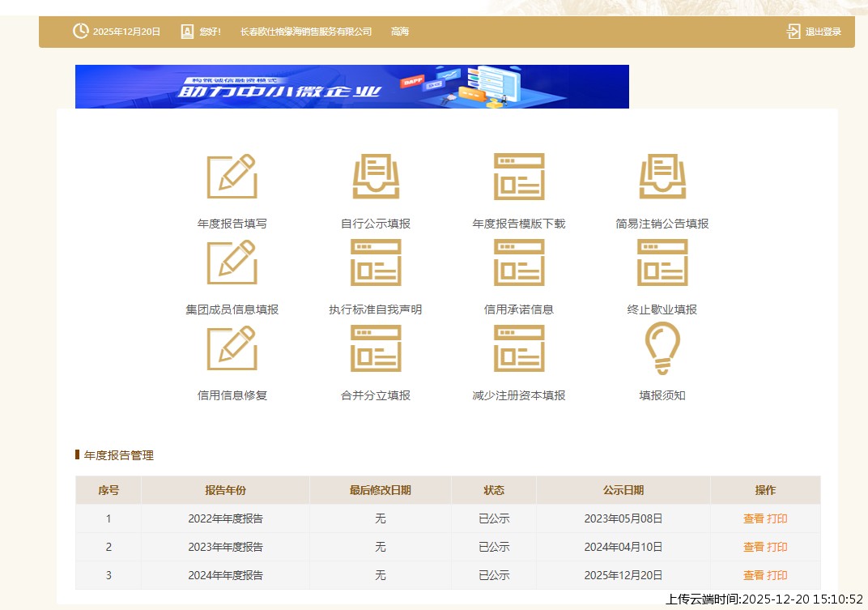Select the 终止歇业填报 icon
Screen dimensions: 868x610
click(x=662, y=263)
